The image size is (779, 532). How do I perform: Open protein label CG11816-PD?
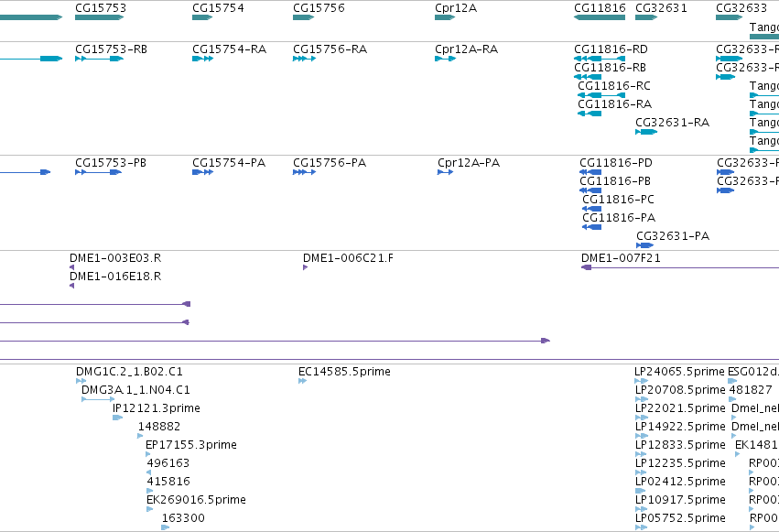click(x=616, y=163)
